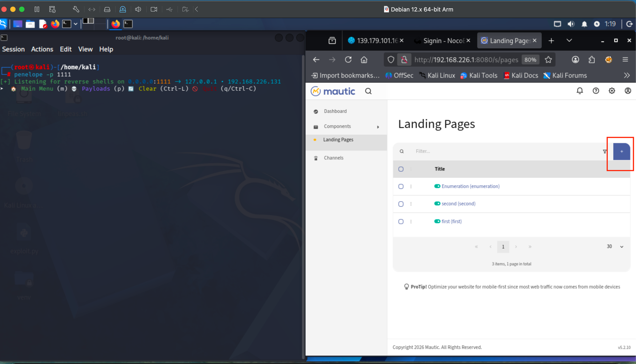Open the Actions menu in the terminal

tap(42, 49)
